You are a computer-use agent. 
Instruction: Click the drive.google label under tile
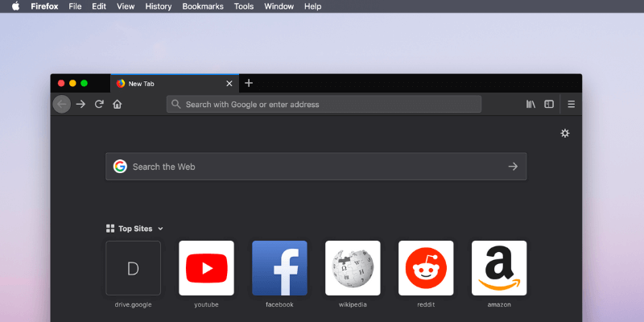(x=133, y=305)
